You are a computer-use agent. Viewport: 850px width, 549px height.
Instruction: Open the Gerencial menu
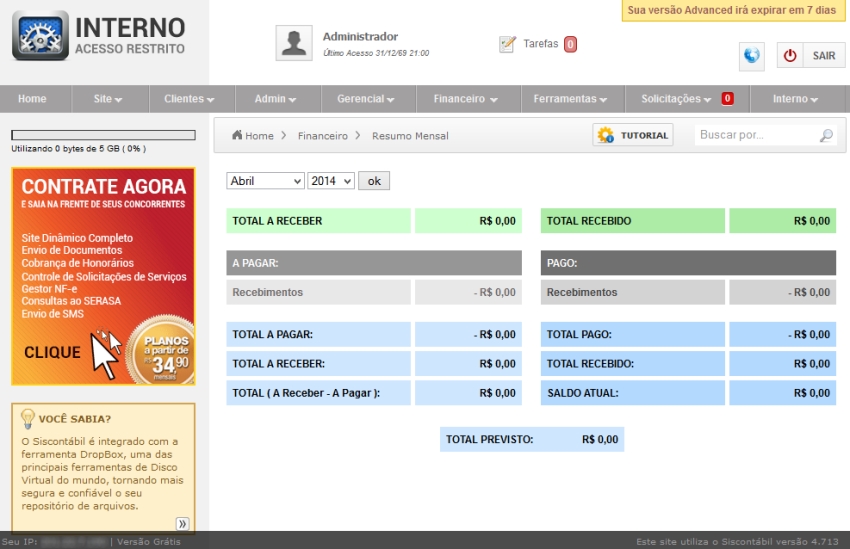[365, 99]
